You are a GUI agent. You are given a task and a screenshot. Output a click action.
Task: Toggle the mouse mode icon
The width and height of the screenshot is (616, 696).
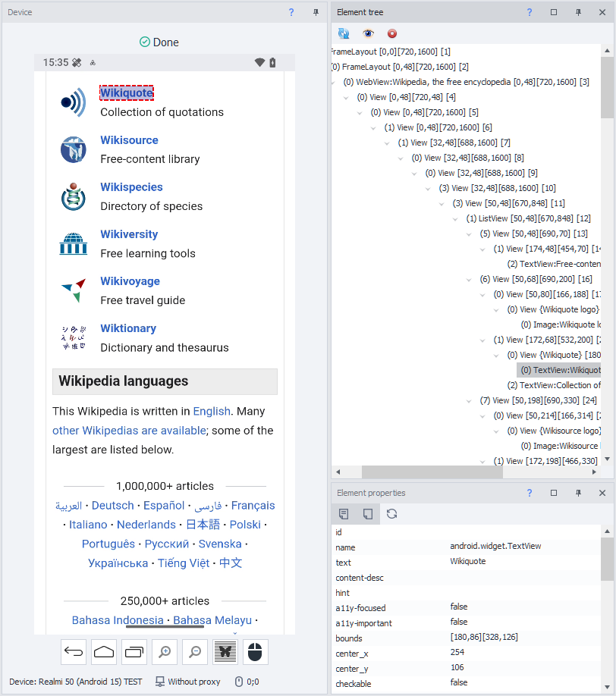(x=256, y=651)
